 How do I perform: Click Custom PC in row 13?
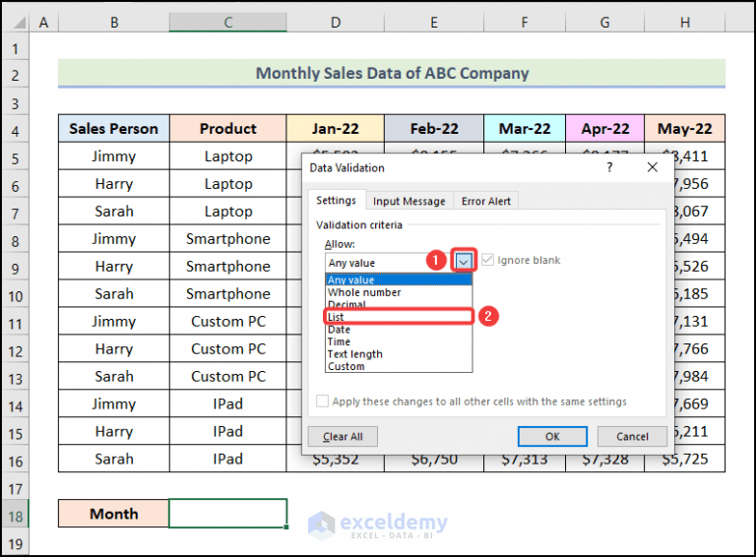(228, 376)
